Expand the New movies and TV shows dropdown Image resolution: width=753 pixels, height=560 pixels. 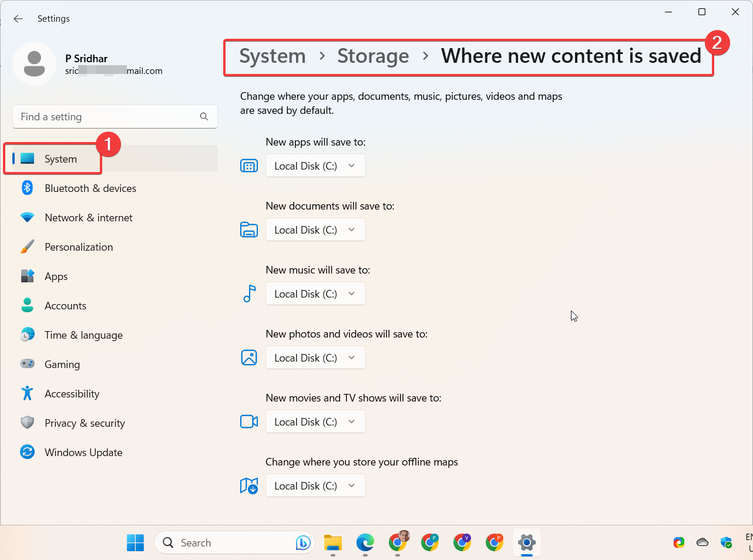[x=315, y=422]
